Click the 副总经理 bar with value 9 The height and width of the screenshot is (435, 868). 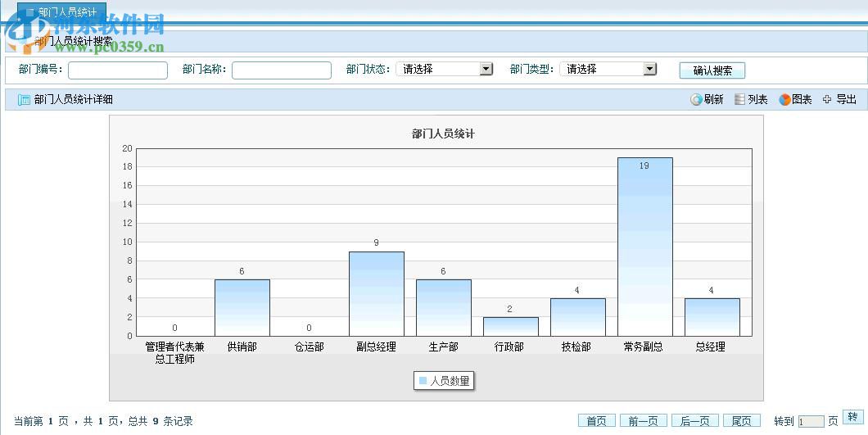pyautogui.click(x=377, y=294)
